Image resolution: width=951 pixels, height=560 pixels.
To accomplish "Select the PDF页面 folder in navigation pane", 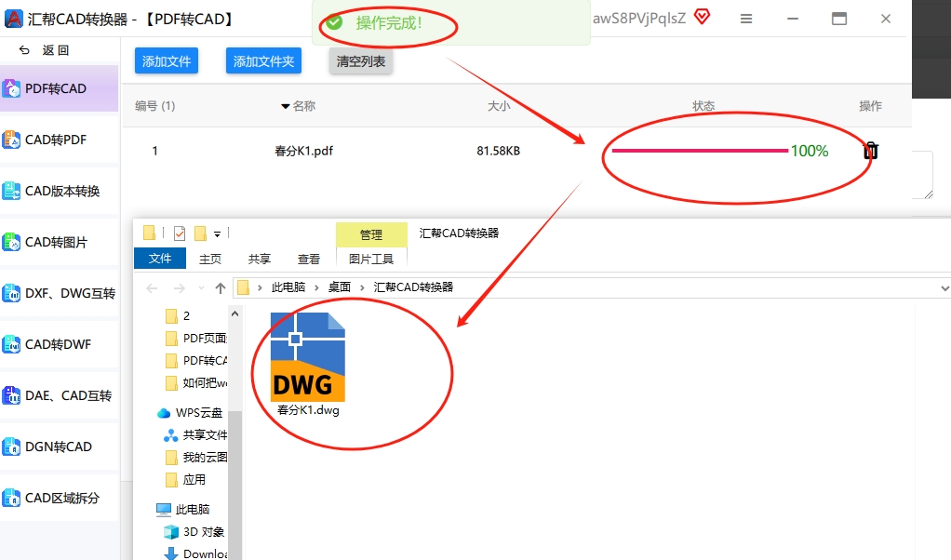I will tap(194, 339).
